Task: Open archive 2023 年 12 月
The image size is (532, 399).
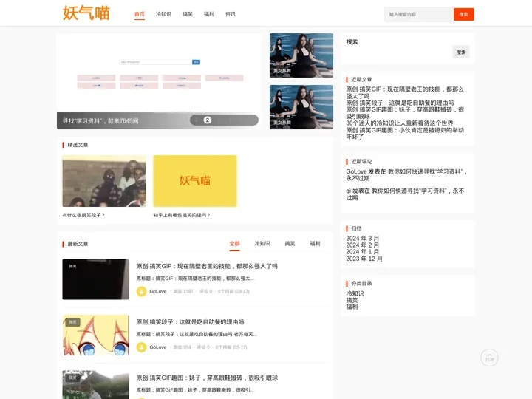Action: tap(364, 259)
